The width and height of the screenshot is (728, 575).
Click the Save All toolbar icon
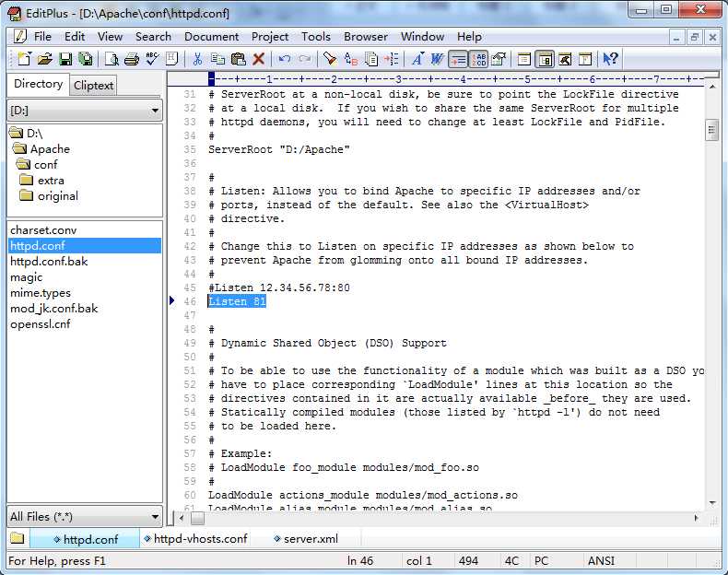pos(86,59)
